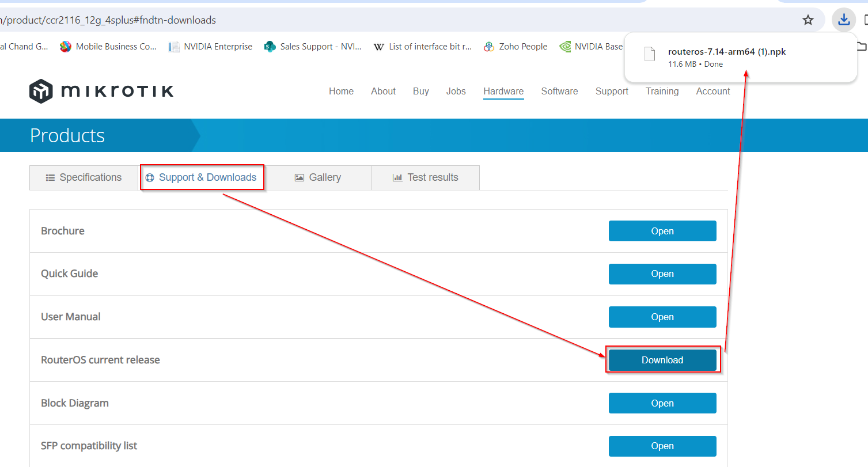The height and width of the screenshot is (467, 868).
Task: Open the Software menu item
Action: 559,91
